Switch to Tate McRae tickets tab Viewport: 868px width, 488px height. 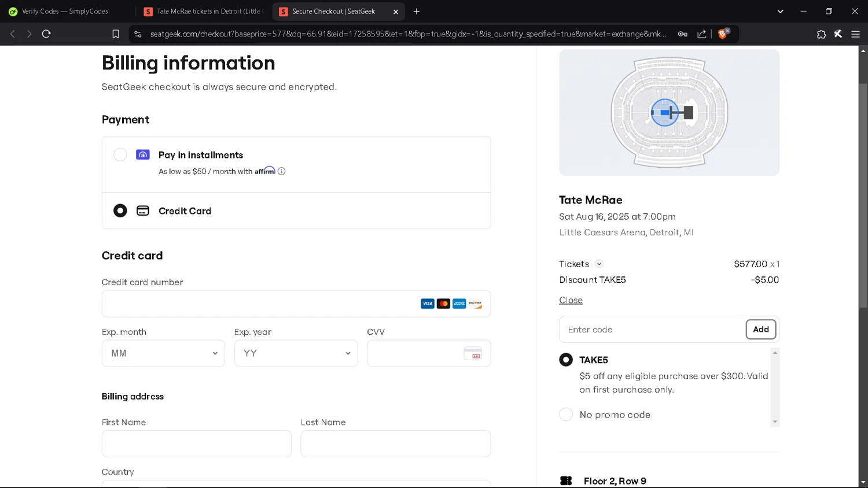[x=204, y=12]
